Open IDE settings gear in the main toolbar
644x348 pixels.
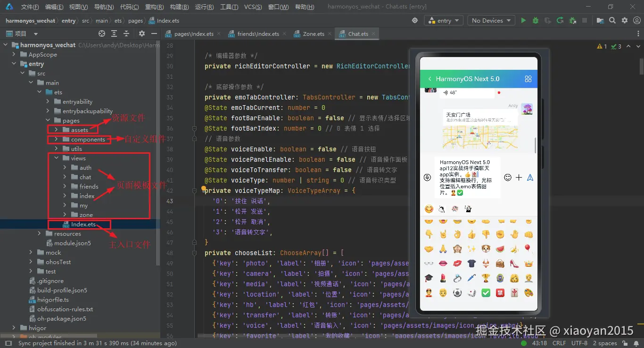click(625, 21)
